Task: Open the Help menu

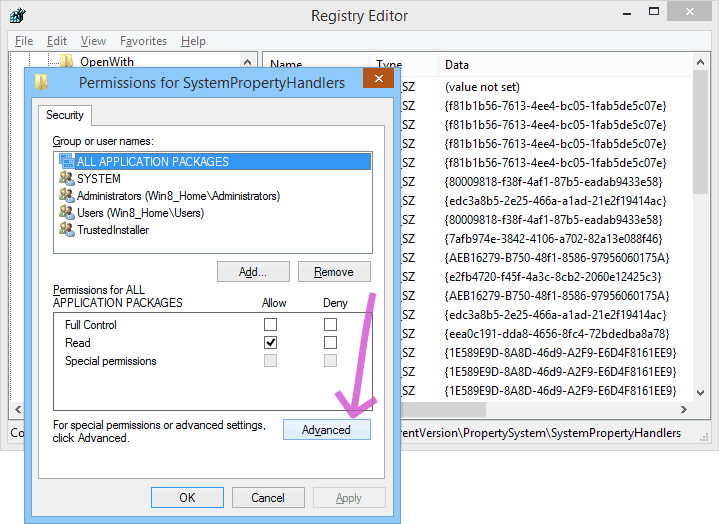Action: 193,41
